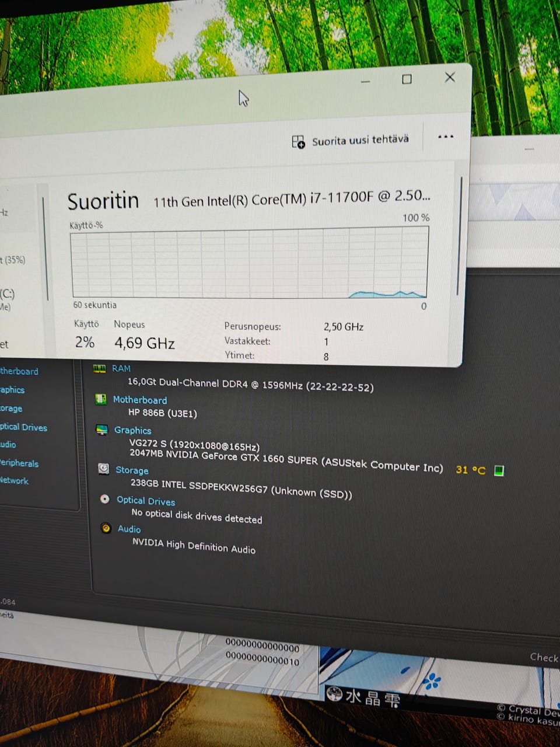Maximize the Task Manager window
The width and height of the screenshot is (560, 747).
tap(407, 79)
